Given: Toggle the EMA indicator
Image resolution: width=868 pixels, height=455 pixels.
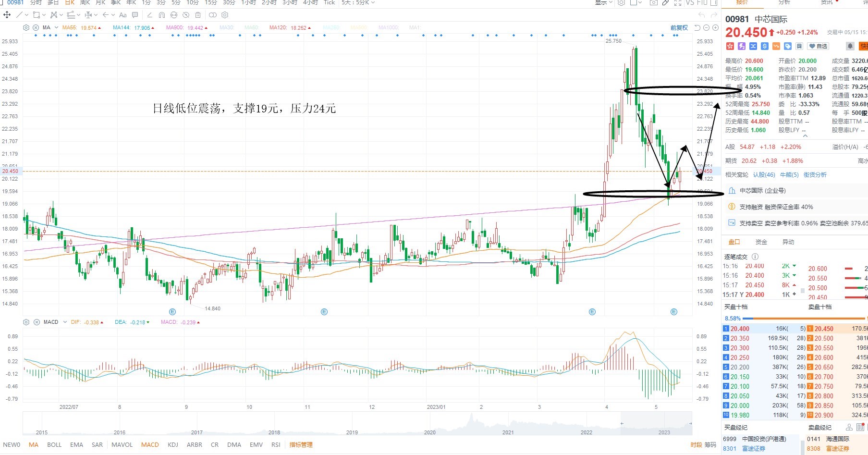Looking at the screenshot, I should (x=76, y=445).
